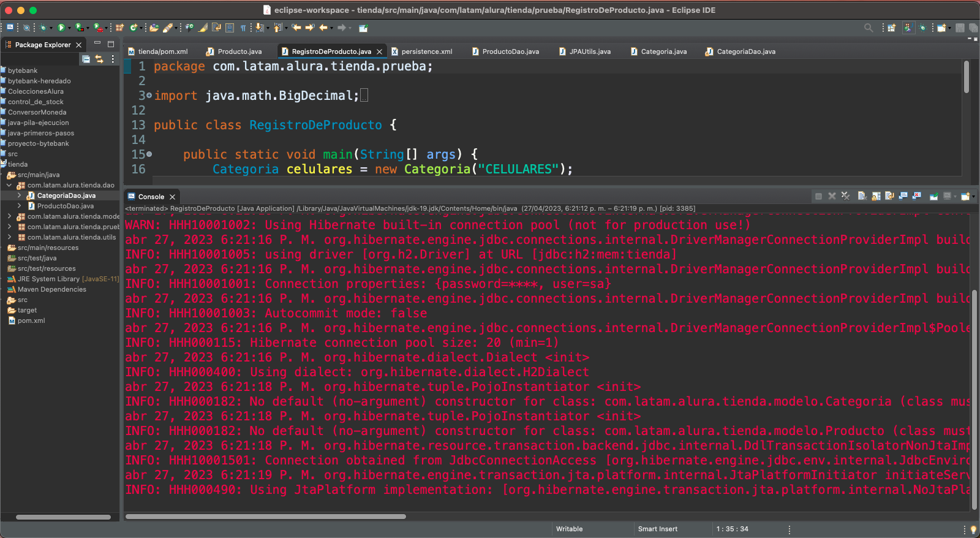Image resolution: width=980 pixels, height=538 pixels.
Task: Switch to the Debug perspective icon
Action: 922,28
